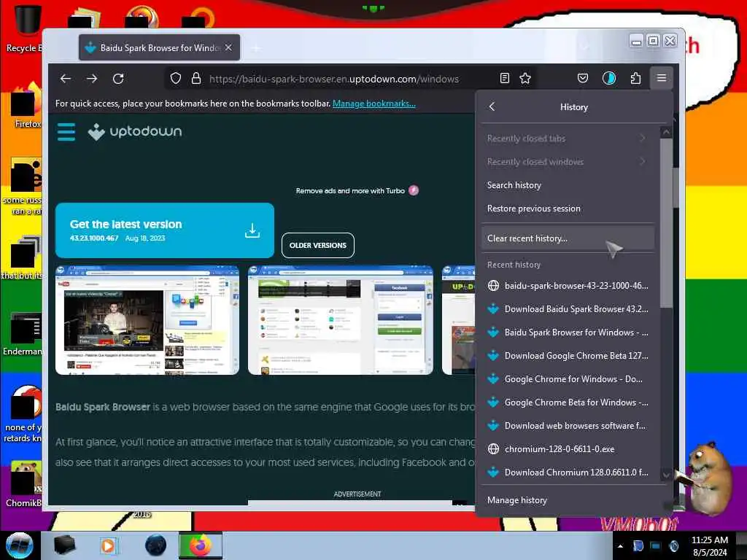Reload the page with the refresh icon
This screenshot has width=747, height=560.
(118, 79)
